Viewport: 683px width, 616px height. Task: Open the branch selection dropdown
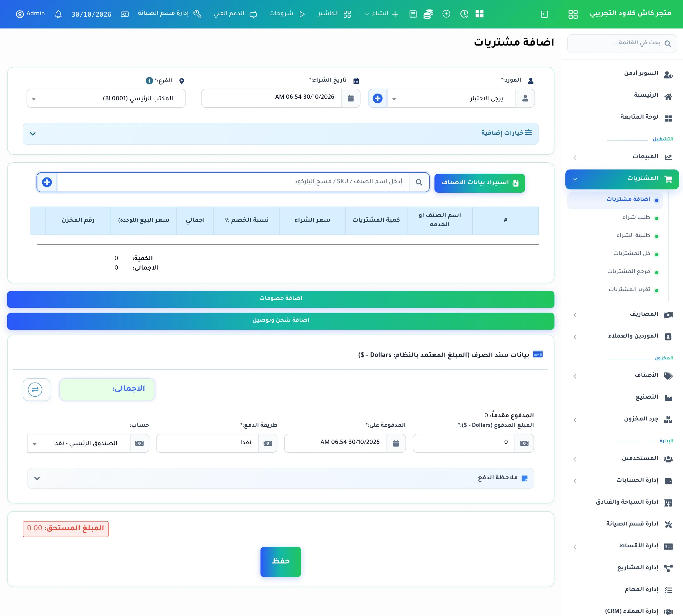(x=106, y=98)
